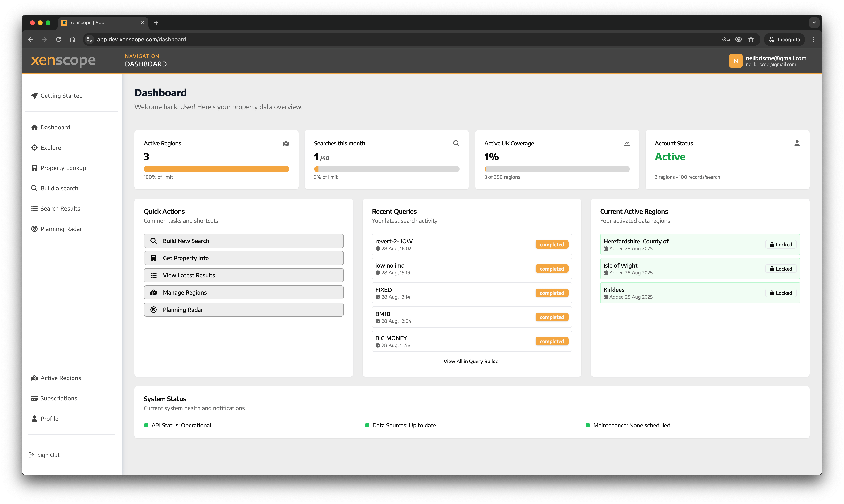Open browser three-dot menu
844x504 pixels.
(813, 39)
